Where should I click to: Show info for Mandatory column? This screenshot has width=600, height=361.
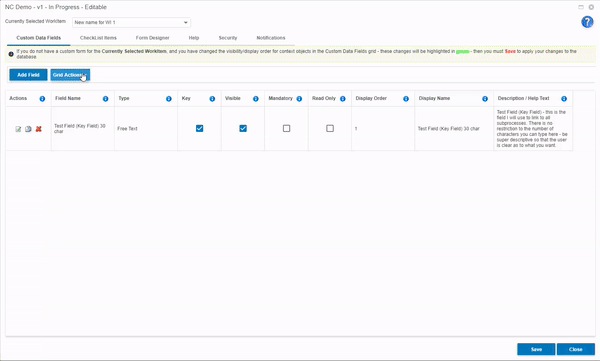(299, 99)
